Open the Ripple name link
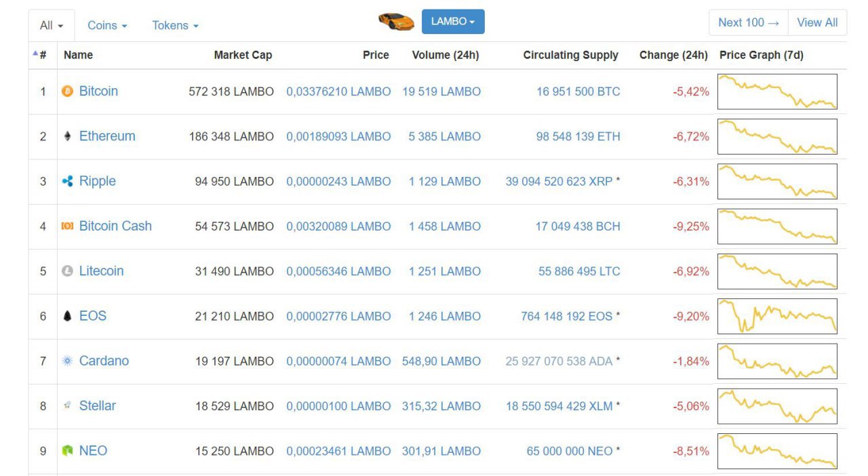Viewport: 868px width, 476px height. tap(98, 181)
